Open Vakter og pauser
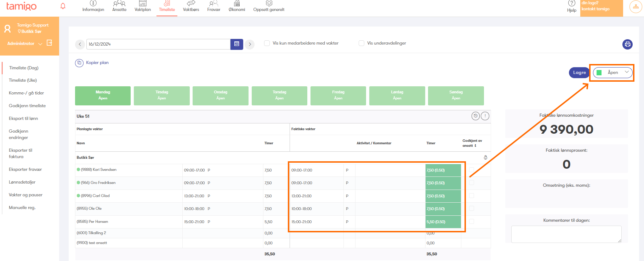This screenshot has width=644, height=261. [x=25, y=195]
